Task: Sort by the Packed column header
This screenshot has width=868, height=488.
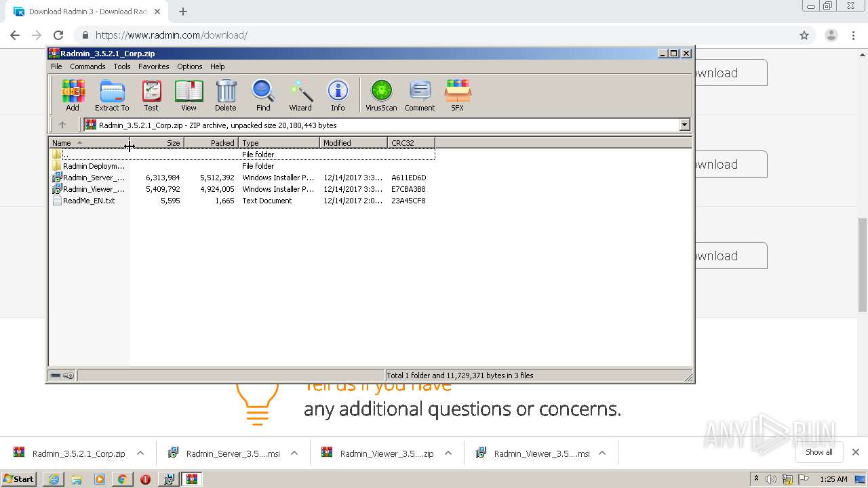Action: click(x=211, y=143)
